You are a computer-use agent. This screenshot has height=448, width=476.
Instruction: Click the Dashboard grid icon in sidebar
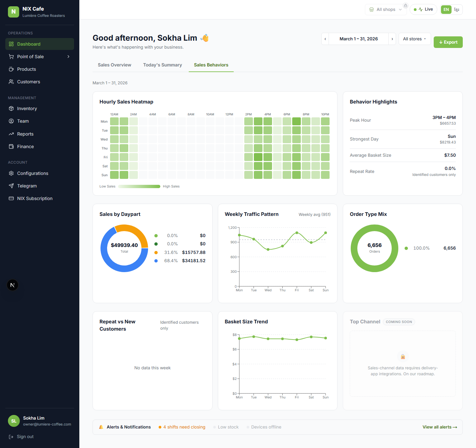(x=11, y=44)
